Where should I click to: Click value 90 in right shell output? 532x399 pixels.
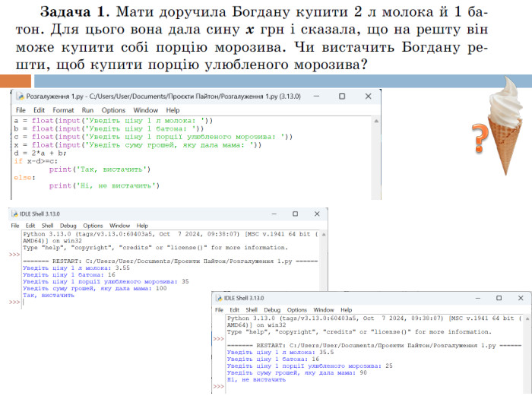point(363,372)
